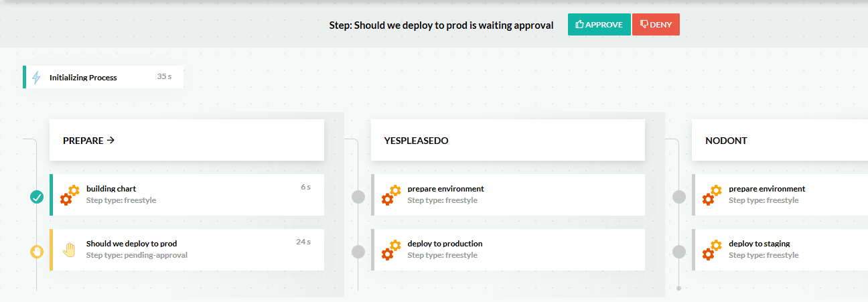The height and width of the screenshot is (302, 868).
Task: Open the Initializing Process entry
Action: tap(103, 77)
